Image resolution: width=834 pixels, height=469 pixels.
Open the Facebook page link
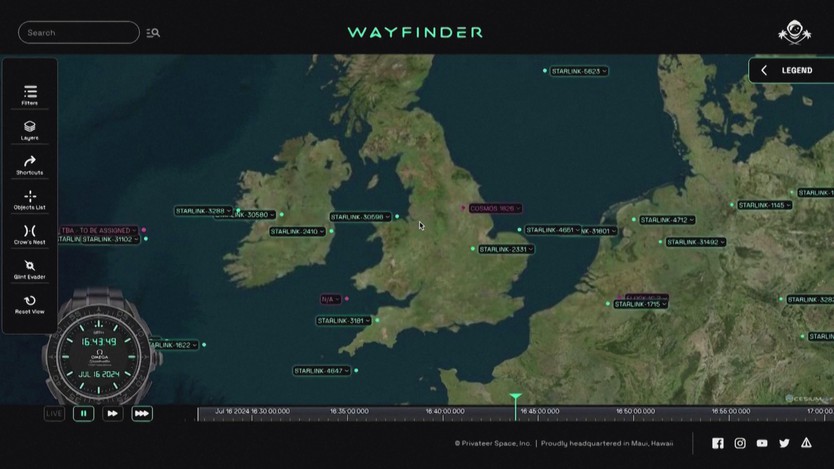coord(718,443)
